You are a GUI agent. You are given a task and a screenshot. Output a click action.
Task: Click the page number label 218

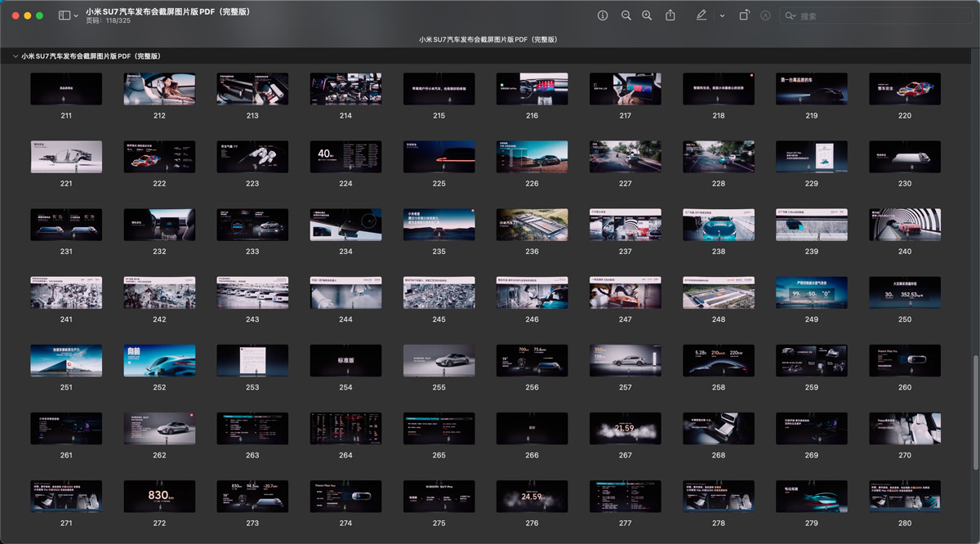click(719, 116)
